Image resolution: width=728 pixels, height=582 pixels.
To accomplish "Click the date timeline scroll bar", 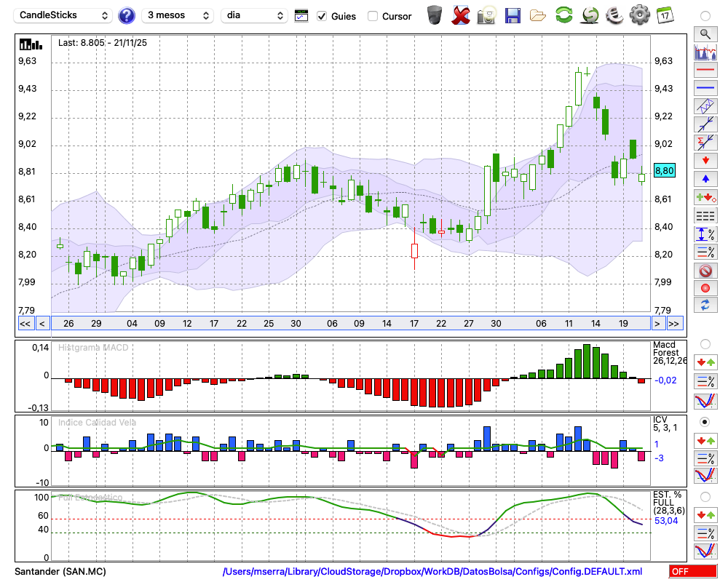I will 349,324.
